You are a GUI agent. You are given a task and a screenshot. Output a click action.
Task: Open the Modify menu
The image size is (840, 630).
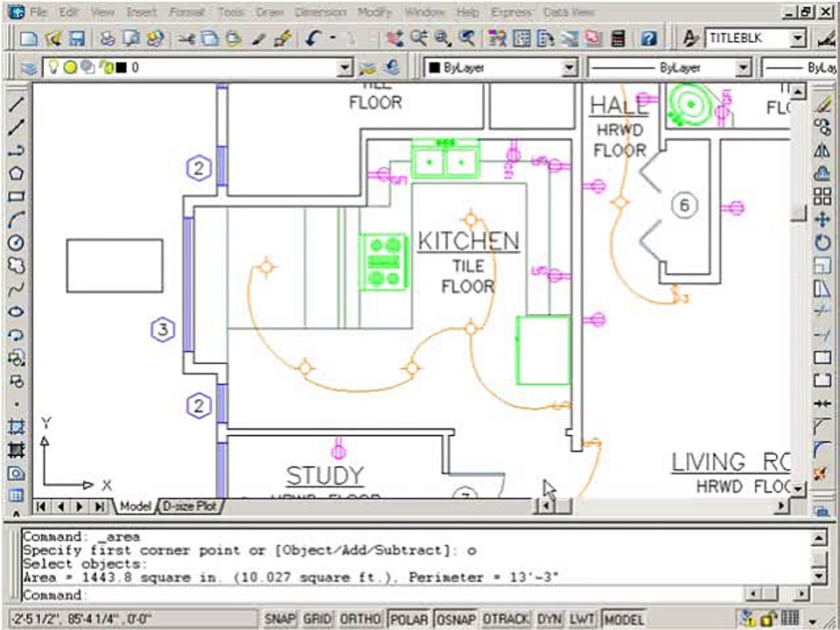tap(375, 11)
